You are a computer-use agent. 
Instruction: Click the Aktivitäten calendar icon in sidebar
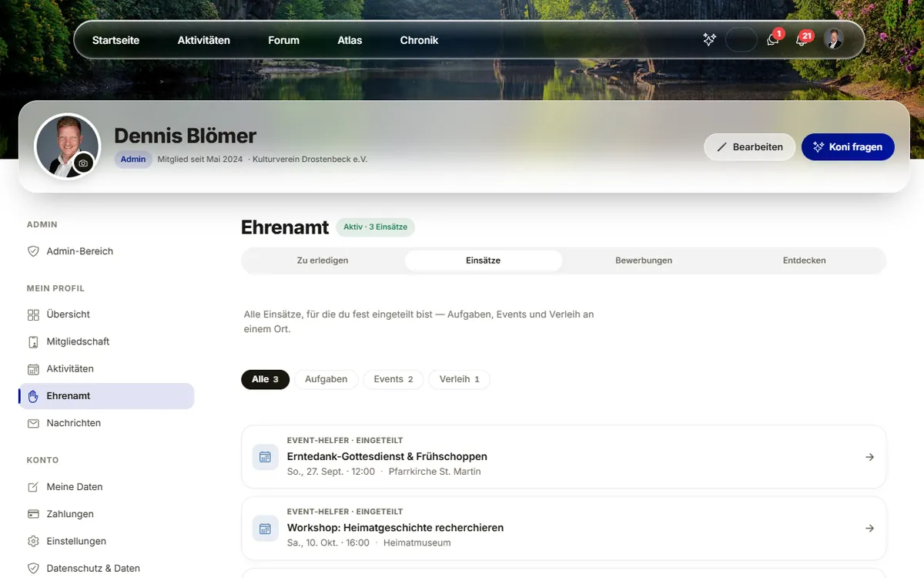click(x=33, y=368)
